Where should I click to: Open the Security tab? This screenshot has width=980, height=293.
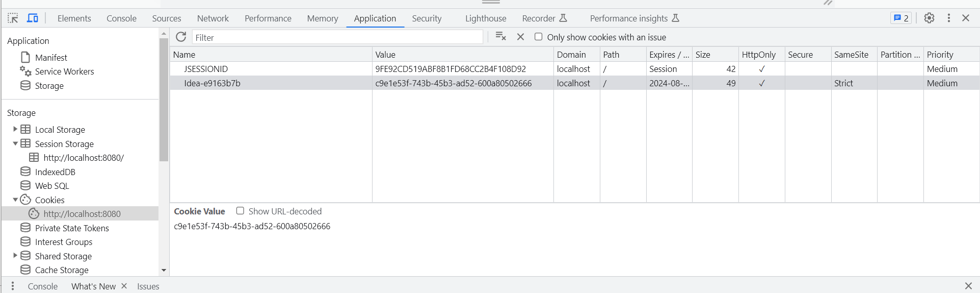coord(427,18)
